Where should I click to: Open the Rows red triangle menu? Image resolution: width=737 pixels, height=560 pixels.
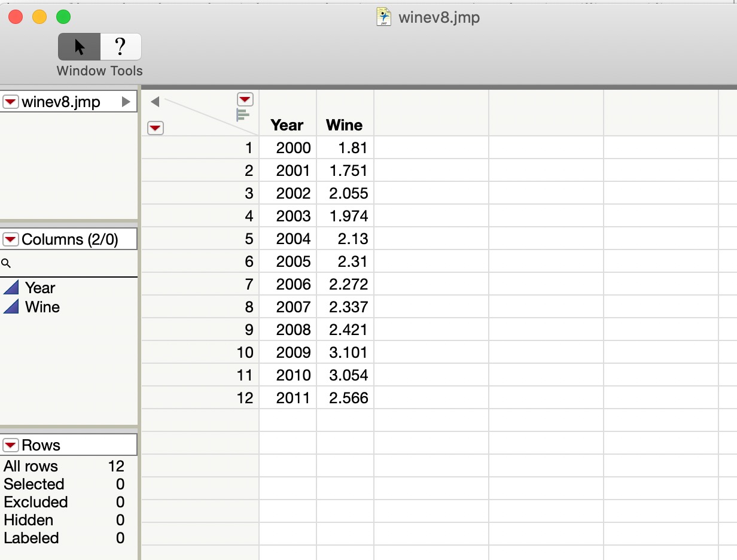tap(11, 446)
